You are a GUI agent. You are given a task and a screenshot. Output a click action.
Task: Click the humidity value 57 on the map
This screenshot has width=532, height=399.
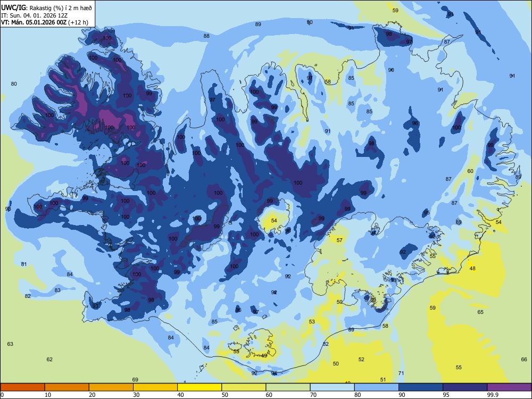tap(339, 240)
